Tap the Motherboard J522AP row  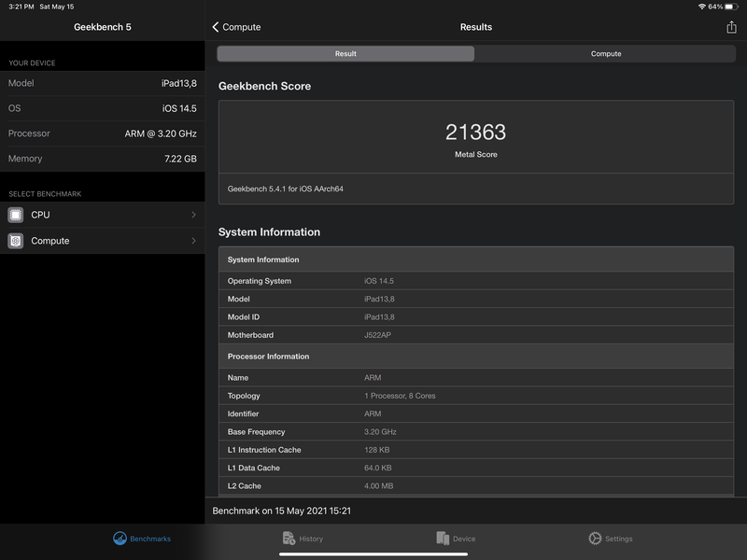click(x=476, y=335)
